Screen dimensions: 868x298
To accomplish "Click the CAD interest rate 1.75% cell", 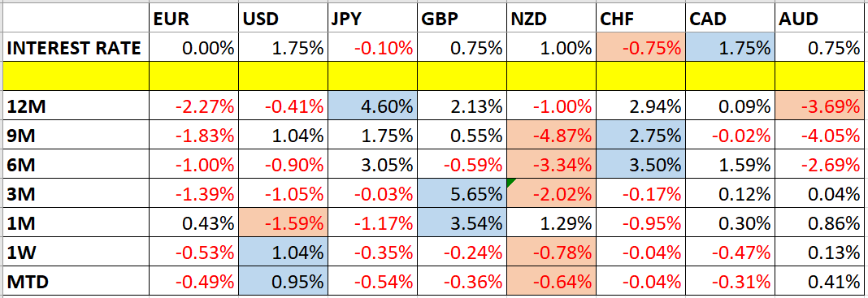I will coord(730,48).
